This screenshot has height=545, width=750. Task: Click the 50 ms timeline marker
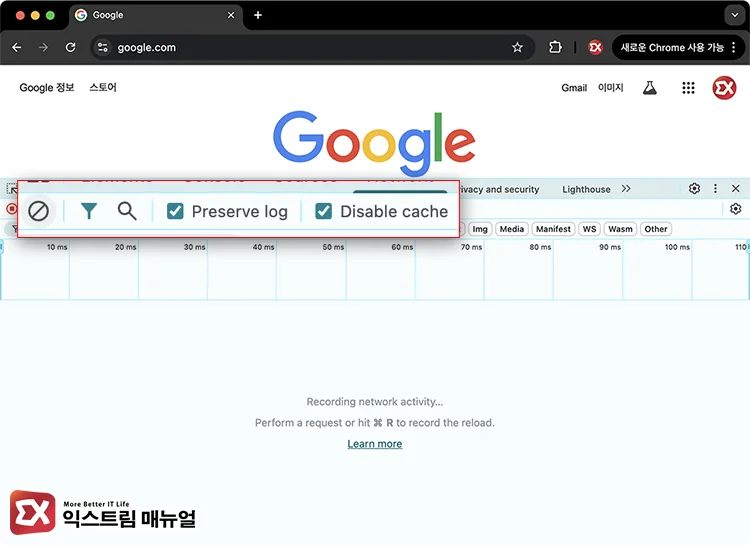333,247
